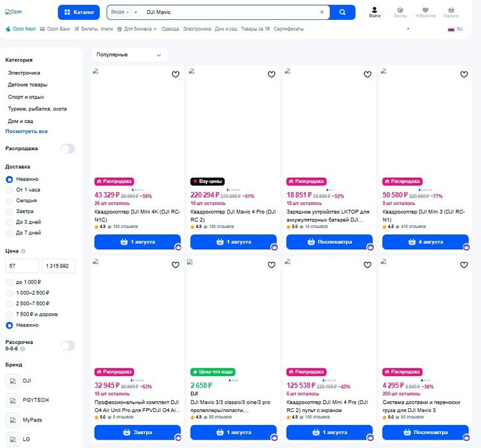The width and height of the screenshot is (481, 448).
Task: Click the Ozon logo
Action: [13, 12]
